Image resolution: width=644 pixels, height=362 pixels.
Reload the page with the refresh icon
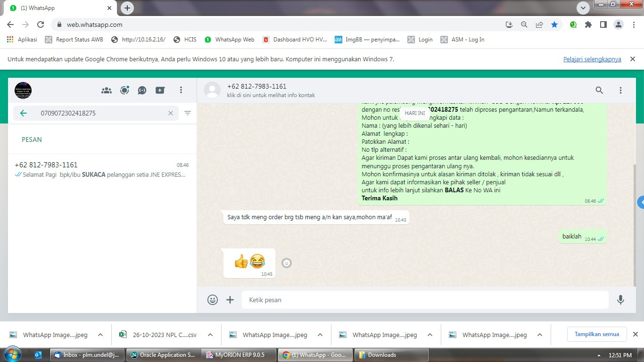click(41, 25)
